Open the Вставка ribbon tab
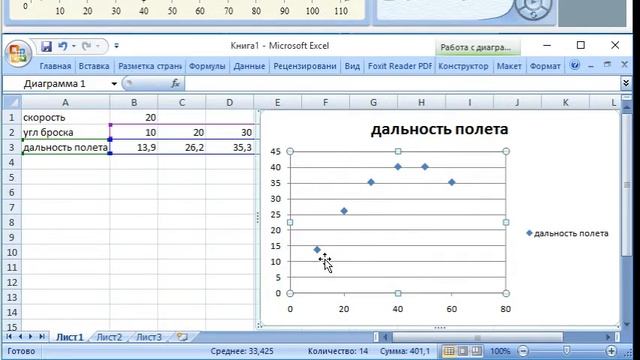Screen dimensions: 640x360 pos(94,66)
